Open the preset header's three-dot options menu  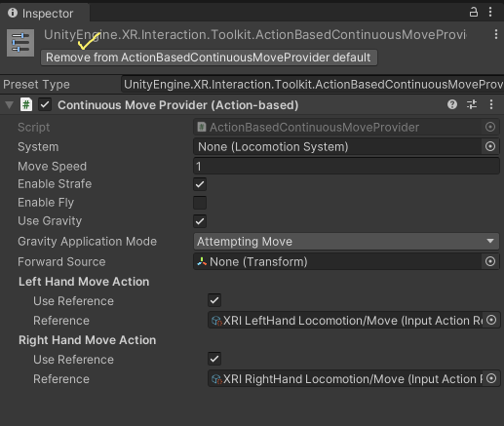click(496, 34)
